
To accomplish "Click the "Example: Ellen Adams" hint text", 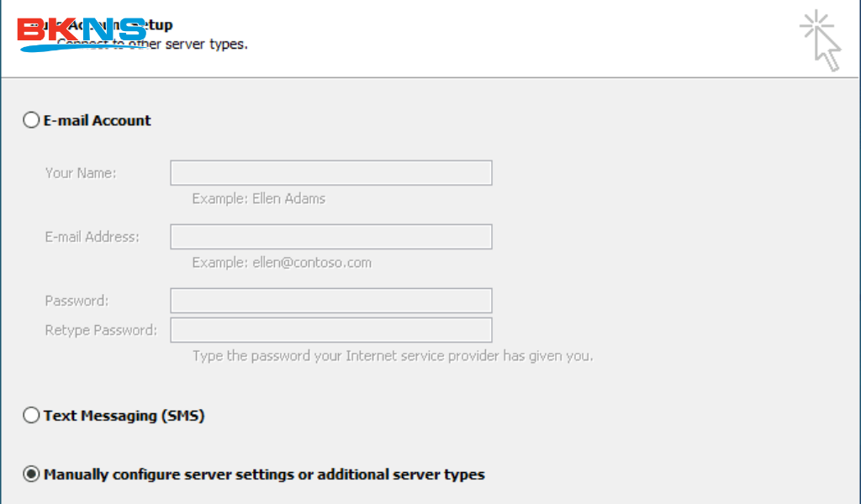I will [258, 199].
